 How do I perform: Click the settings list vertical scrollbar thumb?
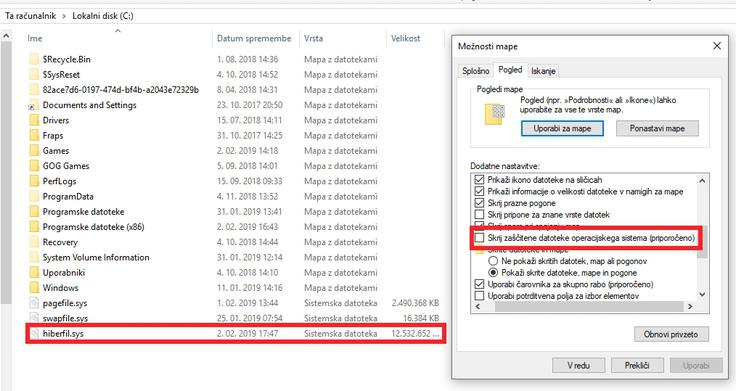click(x=702, y=242)
